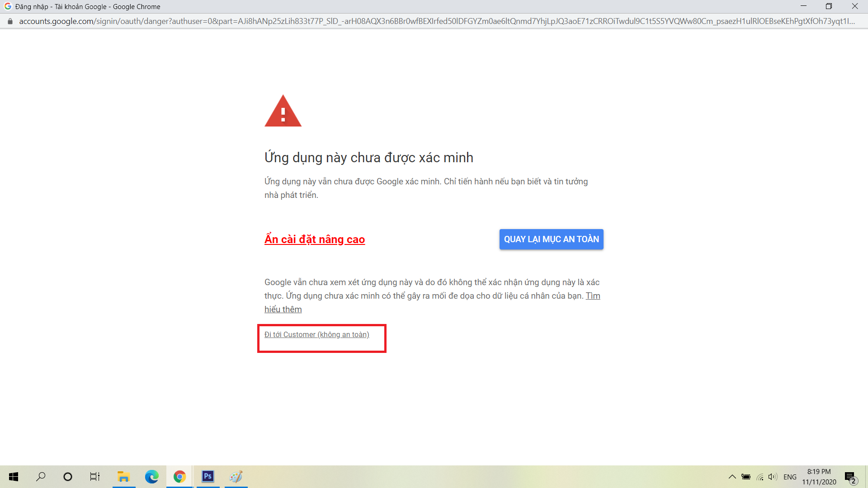Click the lock icon in address bar
868x488 pixels.
pos(10,21)
